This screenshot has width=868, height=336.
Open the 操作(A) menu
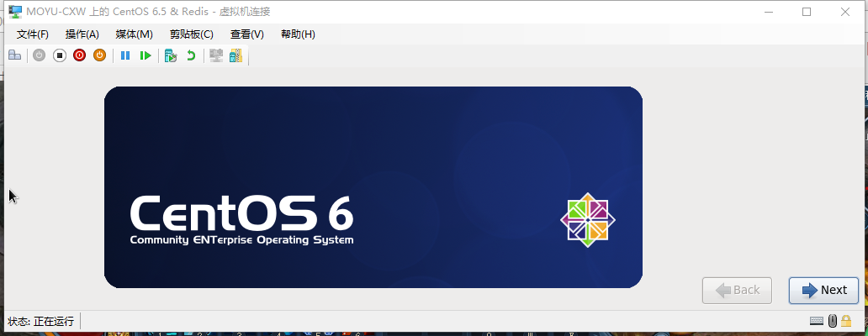[82, 34]
